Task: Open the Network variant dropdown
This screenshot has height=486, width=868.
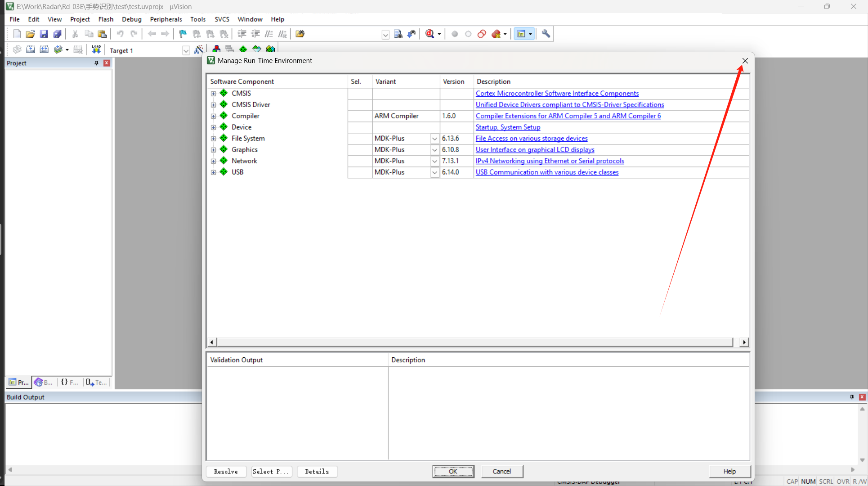Action: (434, 161)
